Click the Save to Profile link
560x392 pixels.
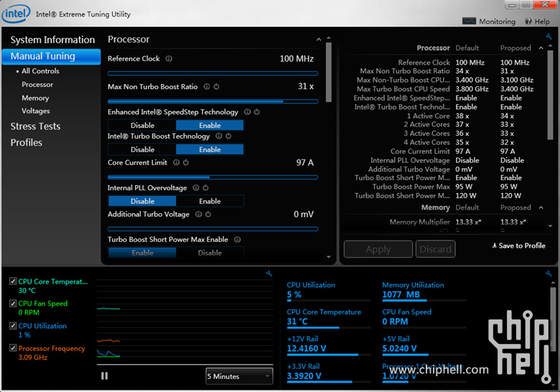pyautogui.click(x=518, y=246)
